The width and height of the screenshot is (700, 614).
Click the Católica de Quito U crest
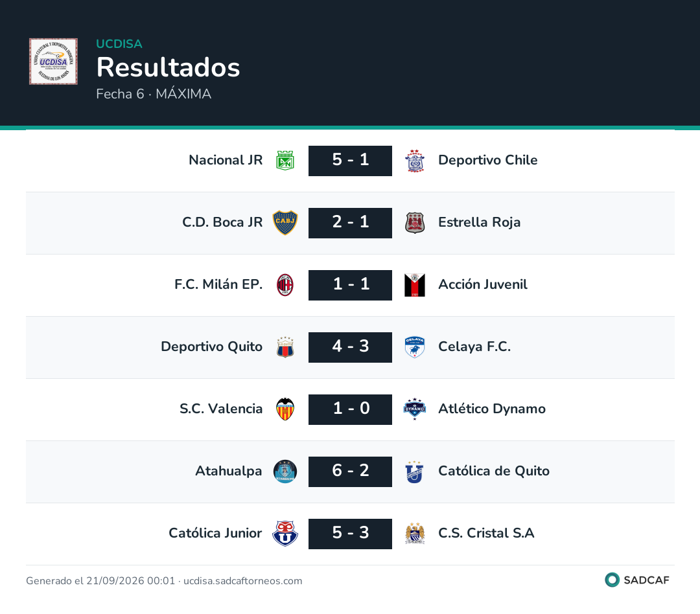click(x=415, y=472)
